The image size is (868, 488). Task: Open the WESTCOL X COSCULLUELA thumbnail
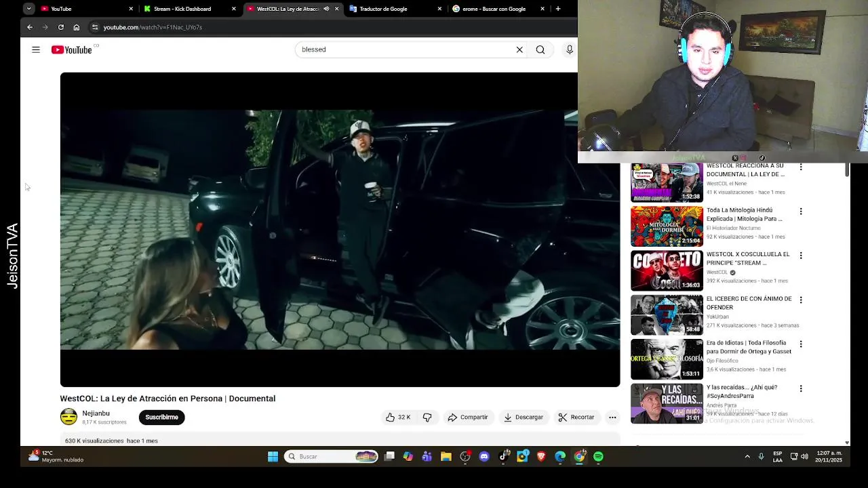coord(667,270)
